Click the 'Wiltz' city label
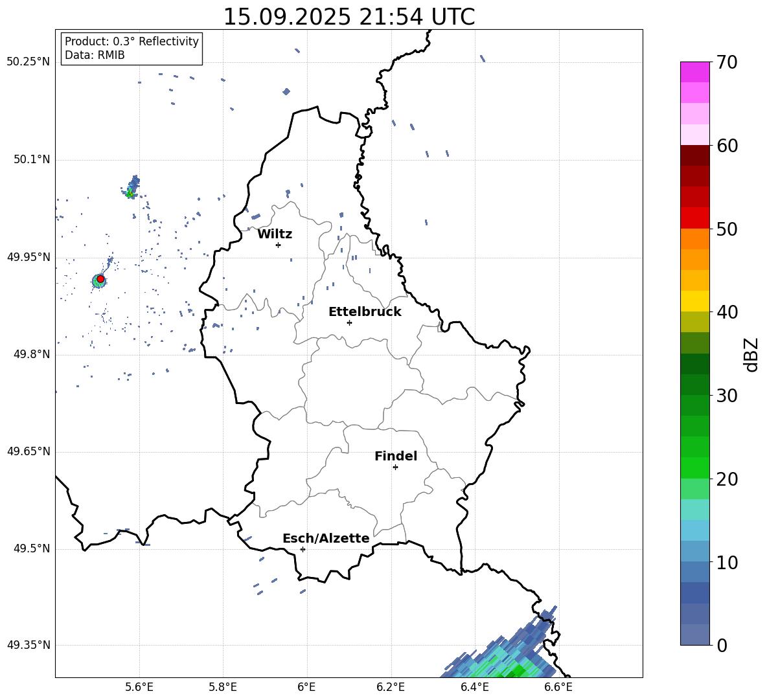This screenshot has height=700, width=767. coord(275,234)
